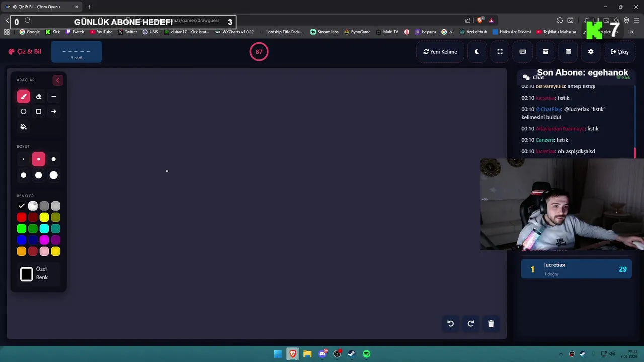The width and height of the screenshot is (644, 362).
Task: Toggle dark mode with the moon icon
Action: coord(477,52)
